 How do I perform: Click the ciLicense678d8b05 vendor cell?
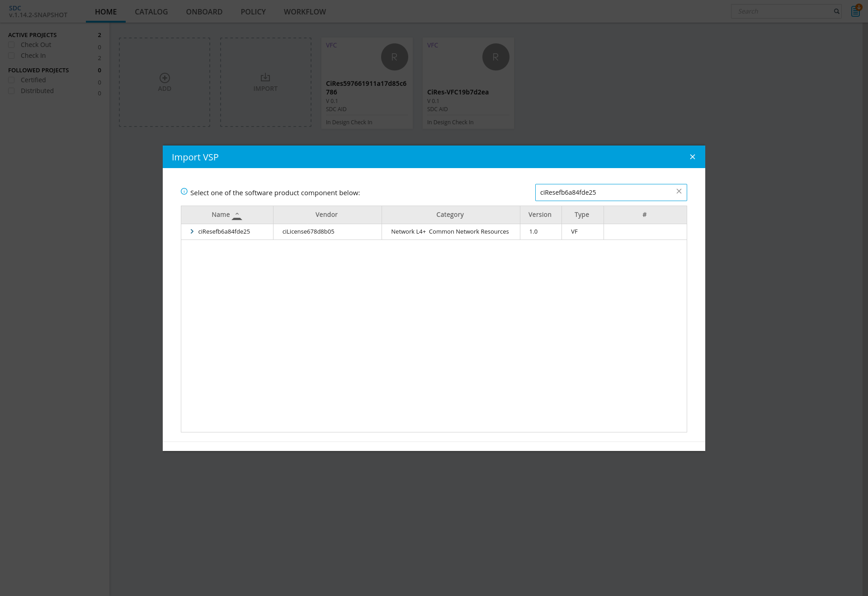(x=308, y=231)
